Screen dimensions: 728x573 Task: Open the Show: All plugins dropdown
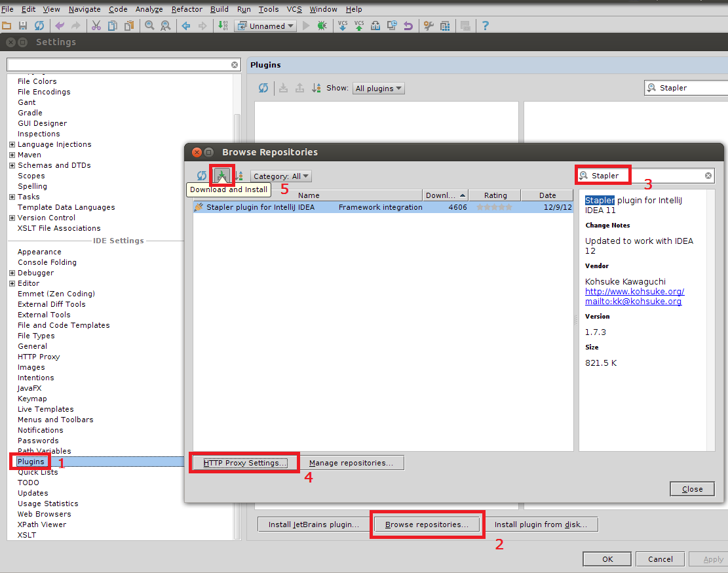(378, 89)
